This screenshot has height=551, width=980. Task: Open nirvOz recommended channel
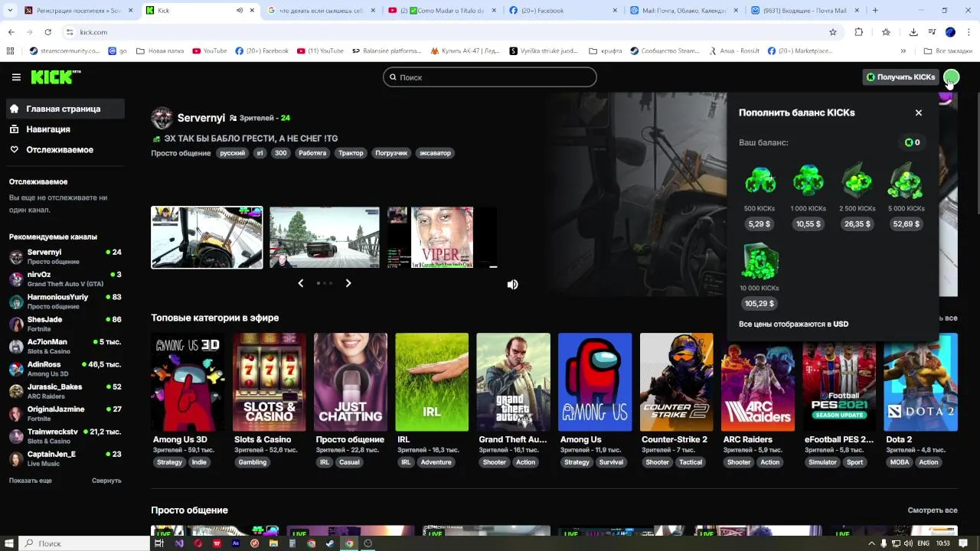coord(65,279)
